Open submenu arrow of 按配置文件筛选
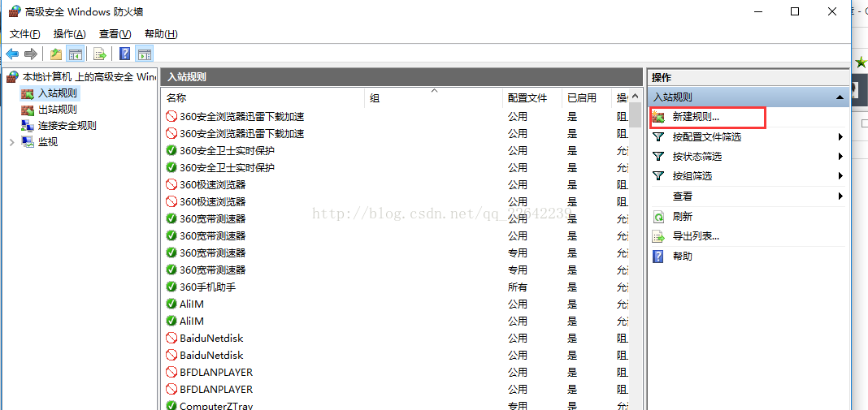Viewport: 868px width, 410px height. (x=840, y=136)
